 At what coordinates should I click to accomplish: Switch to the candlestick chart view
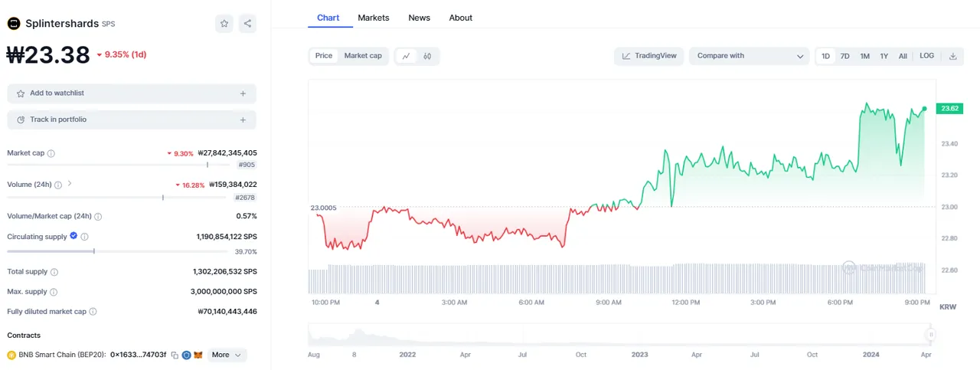tap(428, 56)
